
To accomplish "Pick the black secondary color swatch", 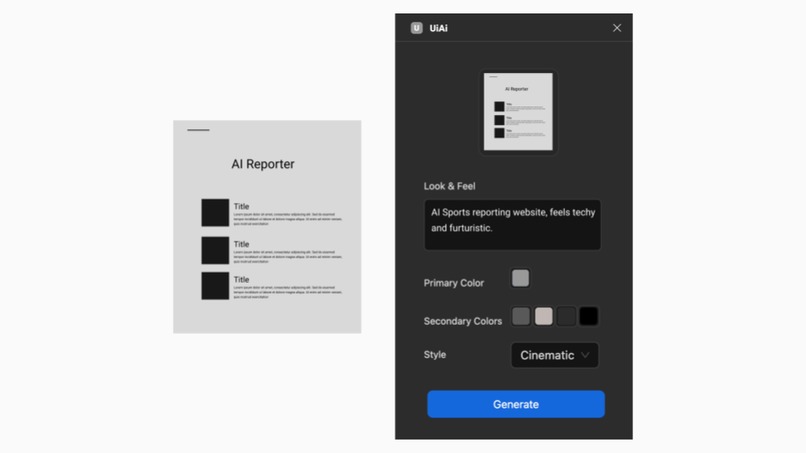I will (589, 316).
